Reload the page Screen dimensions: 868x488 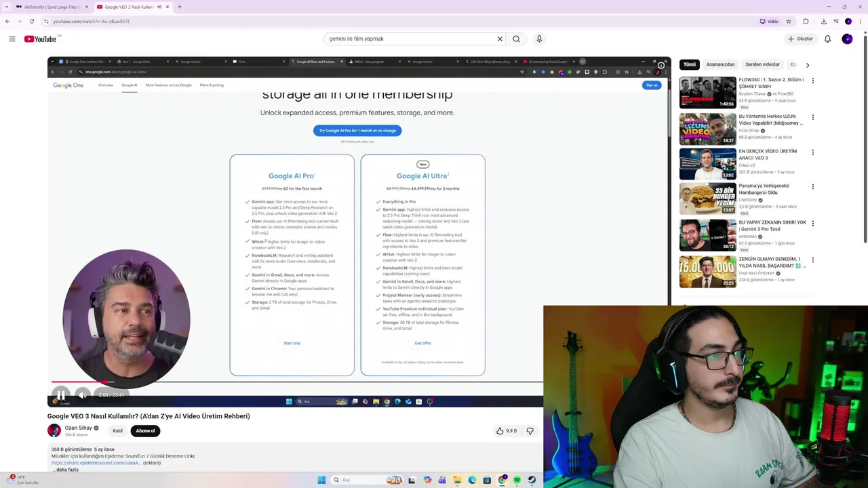[x=31, y=21]
